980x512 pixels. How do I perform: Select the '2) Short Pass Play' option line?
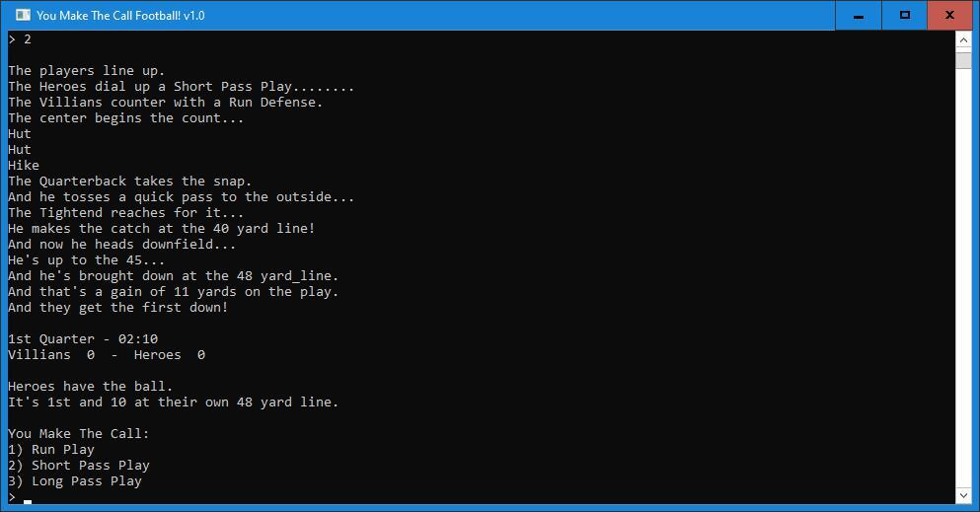point(79,466)
